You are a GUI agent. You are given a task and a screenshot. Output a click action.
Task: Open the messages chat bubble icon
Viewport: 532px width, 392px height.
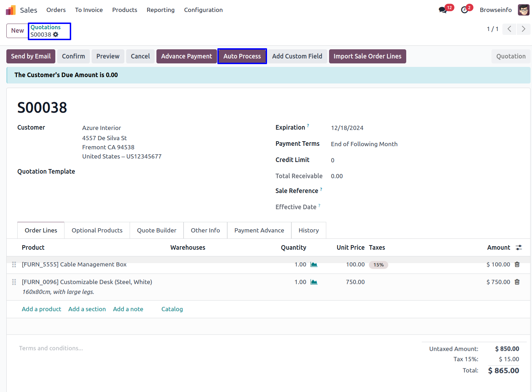(443, 10)
